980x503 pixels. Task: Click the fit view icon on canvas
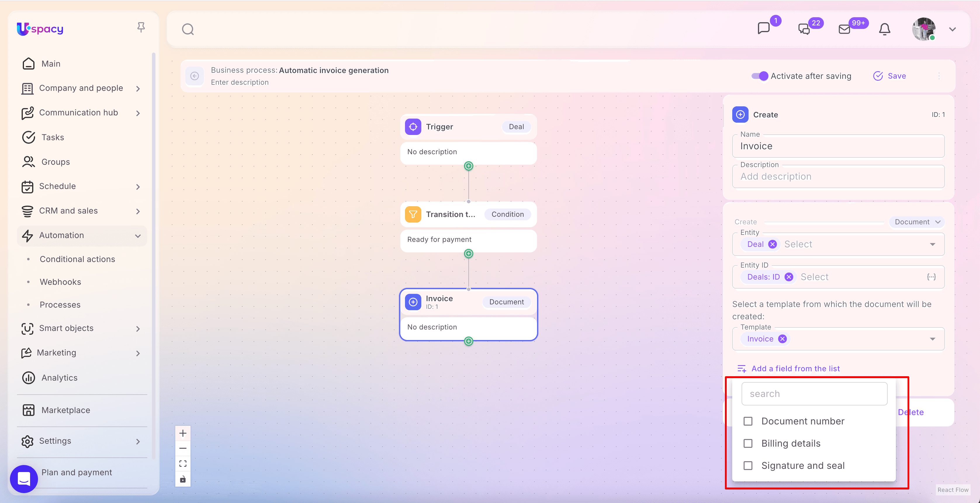point(183,464)
